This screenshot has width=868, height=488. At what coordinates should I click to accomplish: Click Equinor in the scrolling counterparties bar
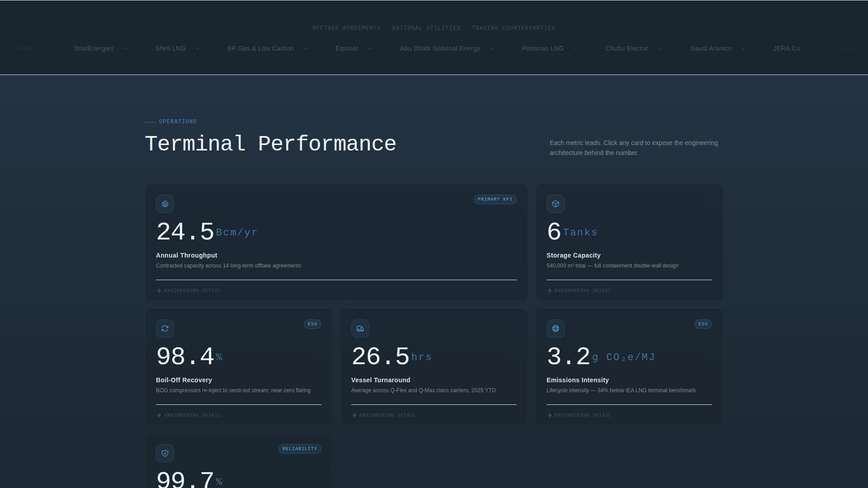pyautogui.click(x=347, y=48)
